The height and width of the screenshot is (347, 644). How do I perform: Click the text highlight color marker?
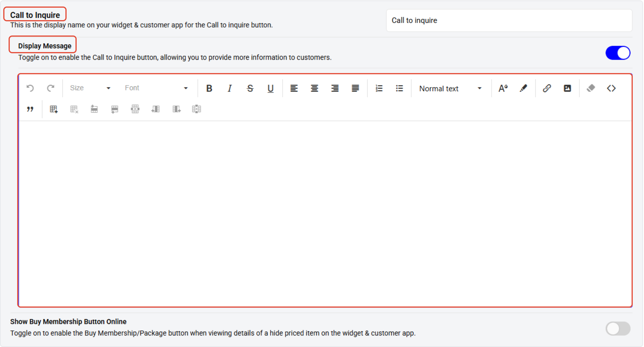[x=523, y=88]
